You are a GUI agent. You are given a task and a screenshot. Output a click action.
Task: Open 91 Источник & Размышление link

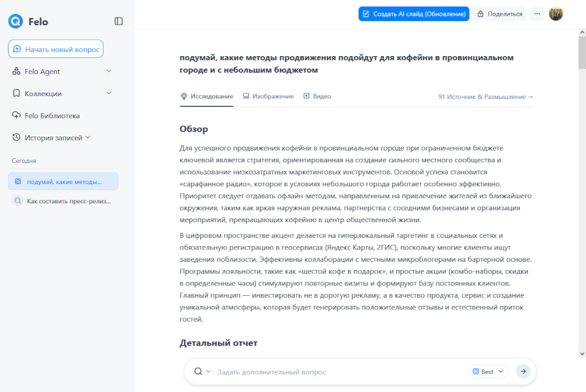[x=486, y=97]
